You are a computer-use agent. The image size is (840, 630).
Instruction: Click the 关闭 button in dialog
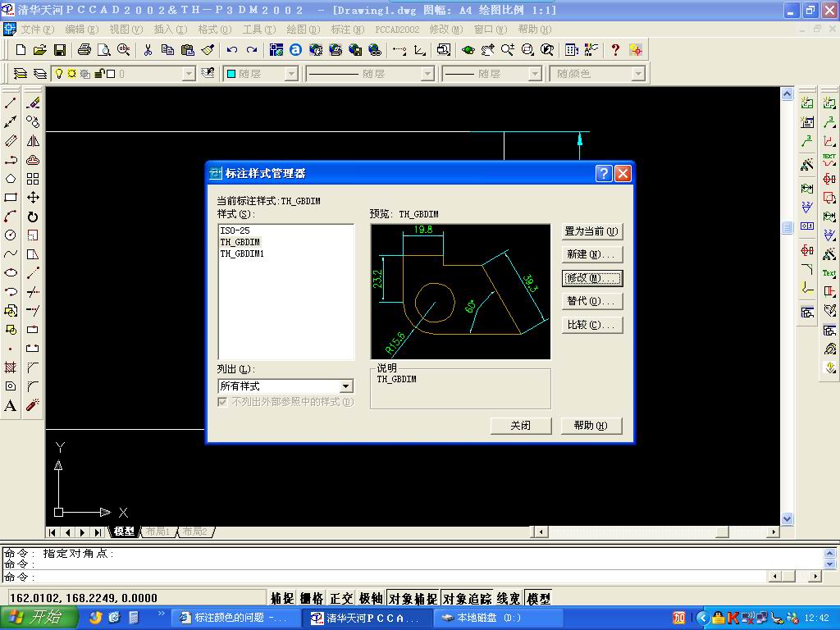(x=521, y=426)
